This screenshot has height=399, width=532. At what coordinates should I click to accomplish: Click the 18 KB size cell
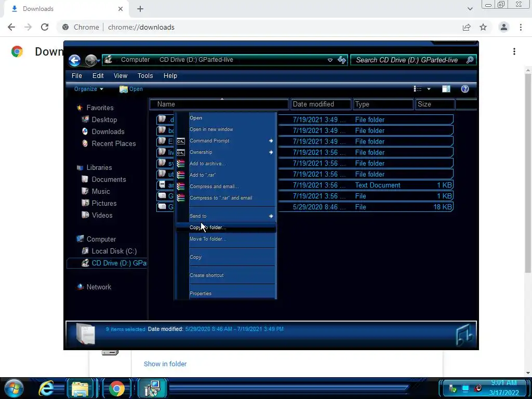click(x=443, y=207)
